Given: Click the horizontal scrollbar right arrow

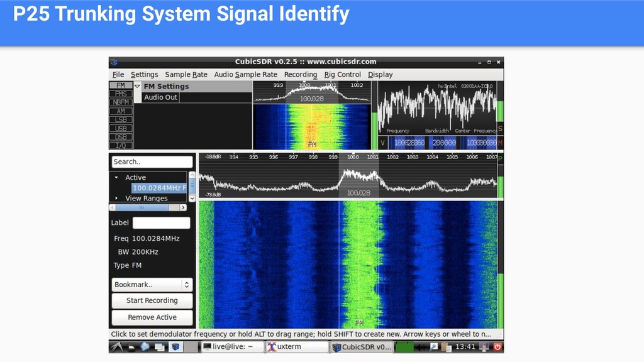Looking at the screenshot, I should pyautogui.click(x=183, y=207).
